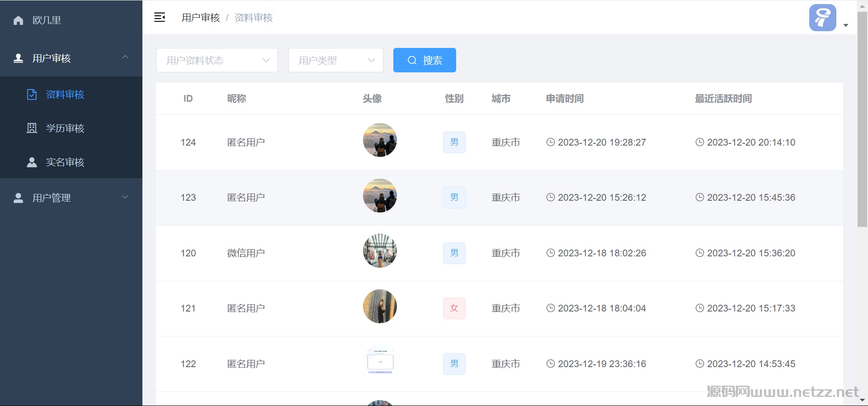The width and height of the screenshot is (868, 406).
Task: Click the 欧几里 home menu item
Action: click(71, 20)
